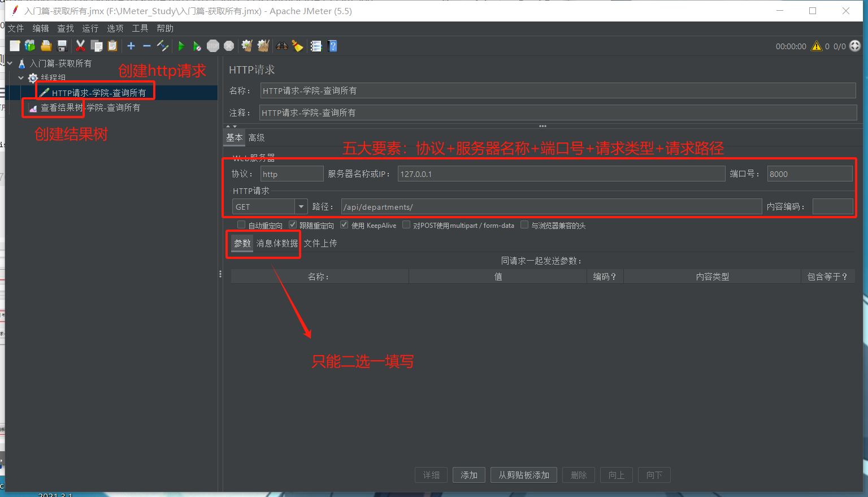Open the 编辑 menu
Screen dimensions: 868x497
click(41, 28)
